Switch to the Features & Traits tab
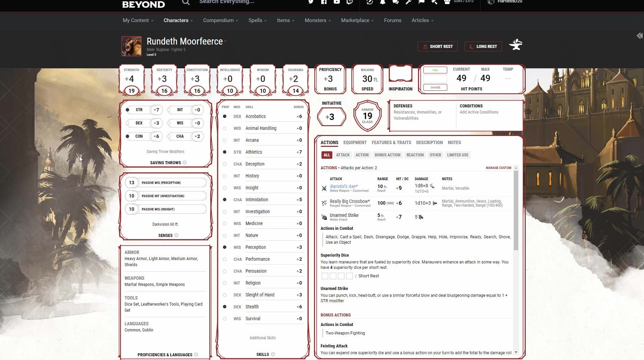Image resolution: width=644 pixels, height=360 pixels. pos(391,142)
